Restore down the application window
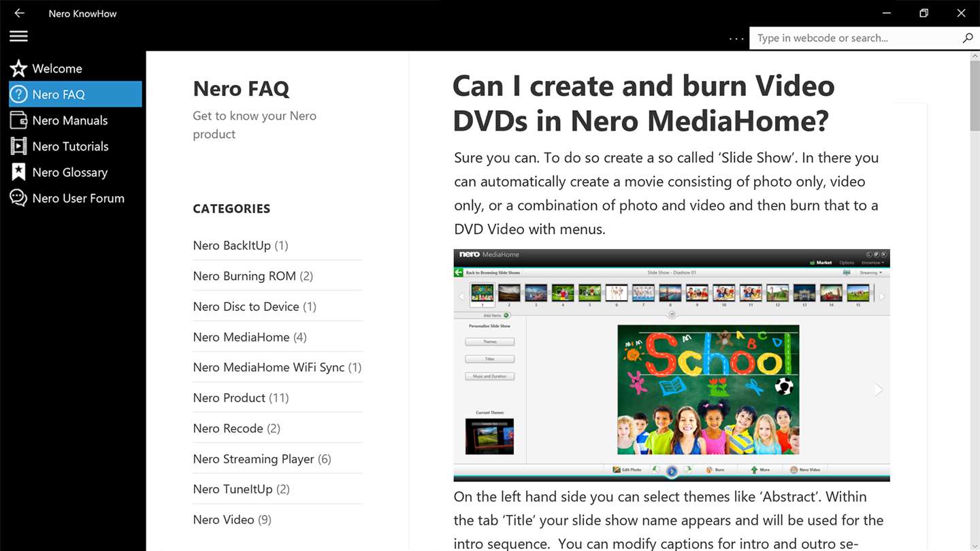 [924, 13]
